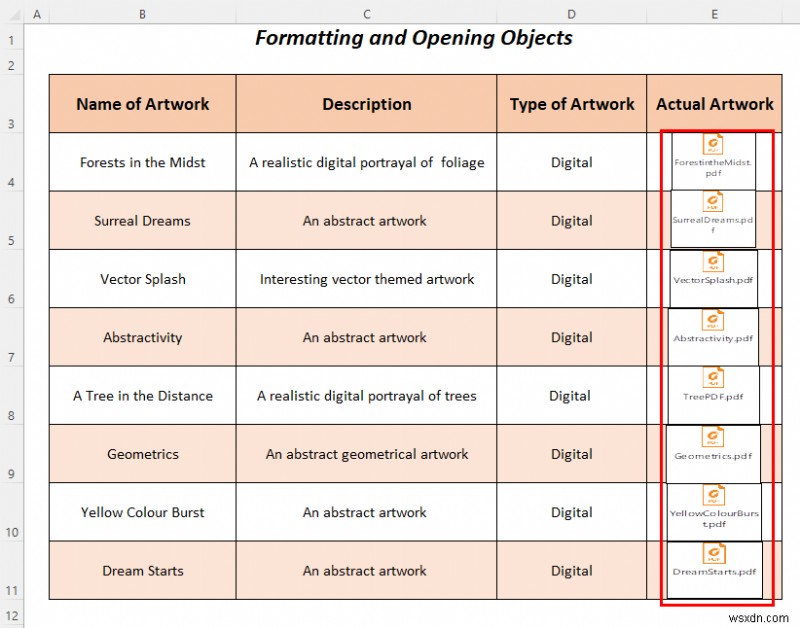Select 'An abstract geometrical artwork' cell
Viewport: 800px width, 628px height.
pos(366,454)
